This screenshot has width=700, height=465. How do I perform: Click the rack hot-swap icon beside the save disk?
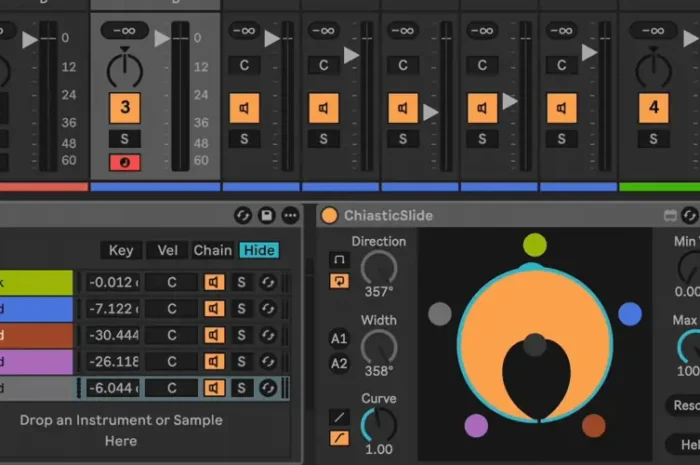243,216
